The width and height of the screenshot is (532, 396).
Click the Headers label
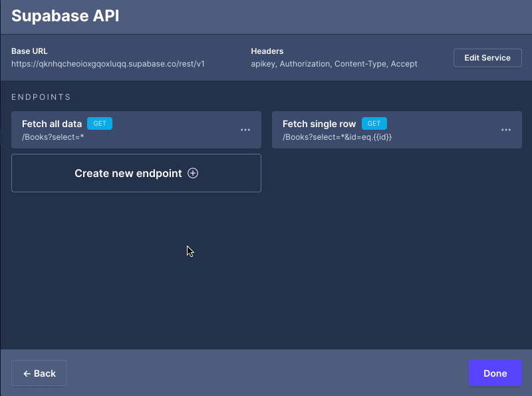coord(267,51)
